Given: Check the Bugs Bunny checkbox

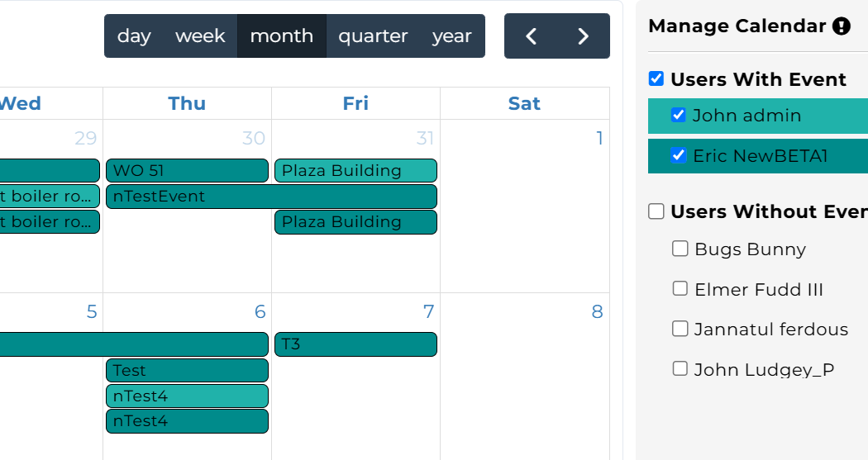Looking at the screenshot, I should pos(680,249).
